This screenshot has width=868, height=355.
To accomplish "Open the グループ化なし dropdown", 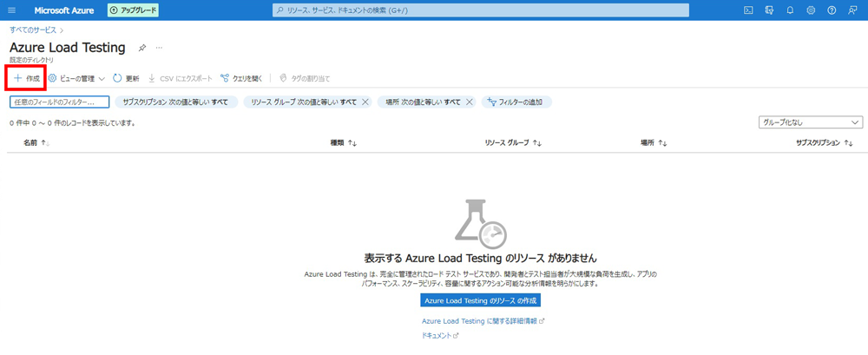I will click(811, 122).
